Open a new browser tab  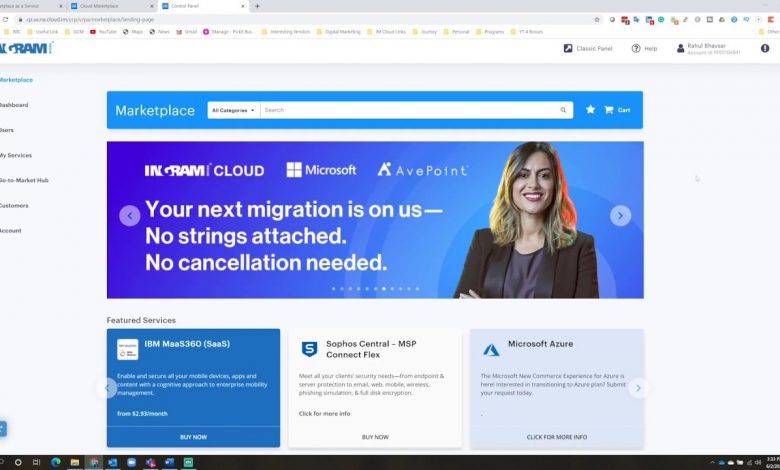pos(257,6)
